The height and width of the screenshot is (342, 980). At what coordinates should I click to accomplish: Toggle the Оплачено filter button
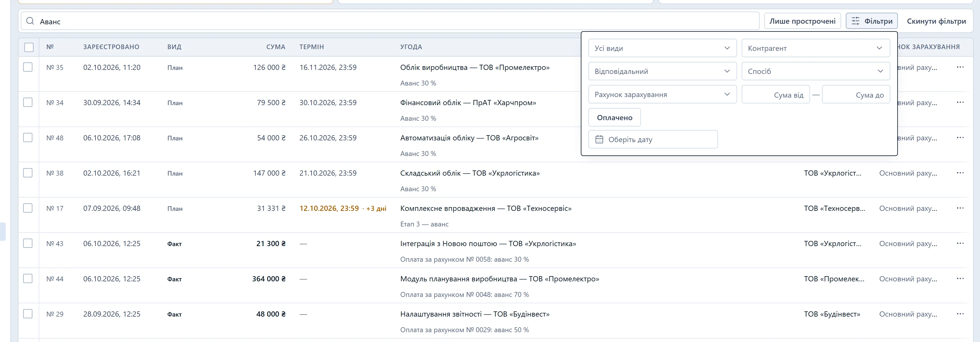click(x=614, y=118)
